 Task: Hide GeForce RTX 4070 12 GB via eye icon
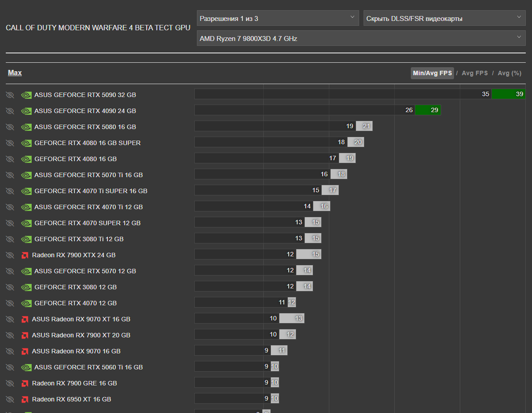click(x=10, y=304)
